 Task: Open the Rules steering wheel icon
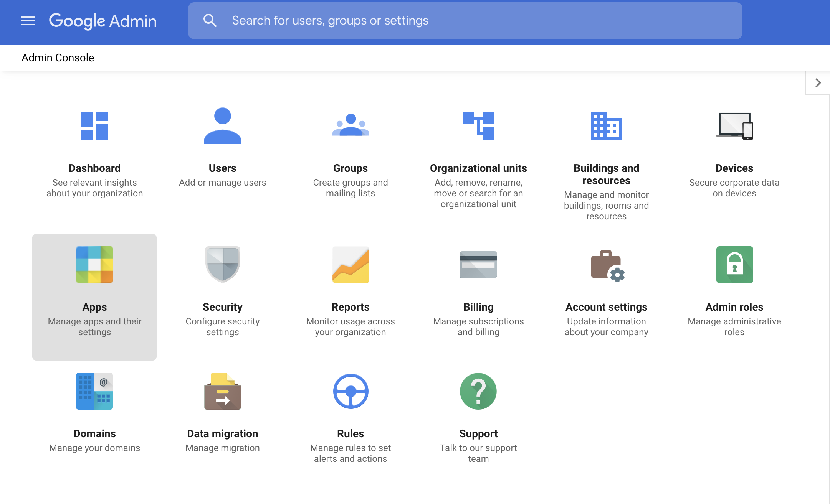point(351,391)
